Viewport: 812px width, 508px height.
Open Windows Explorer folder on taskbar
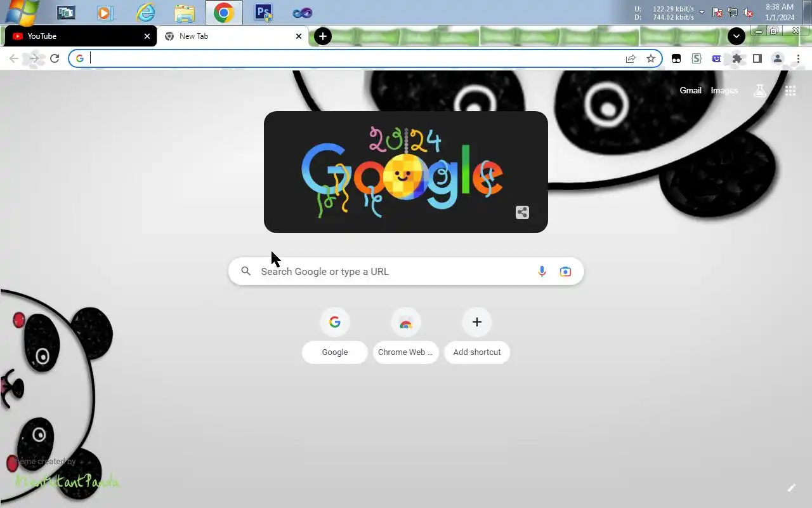[x=185, y=12]
